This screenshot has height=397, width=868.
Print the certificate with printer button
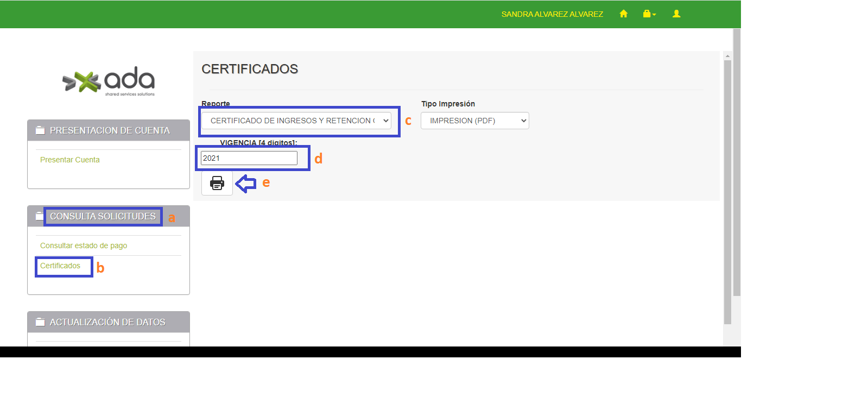point(217,183)
